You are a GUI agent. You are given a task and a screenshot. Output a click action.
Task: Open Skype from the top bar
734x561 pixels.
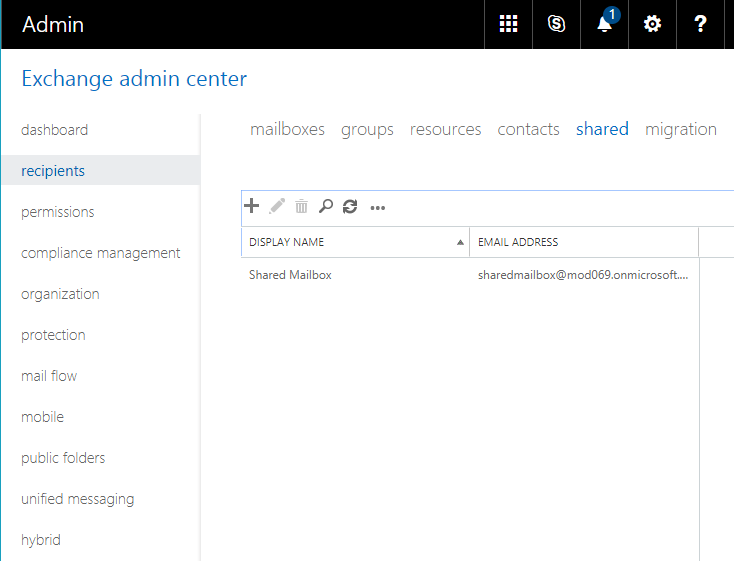tap(556, 24)
